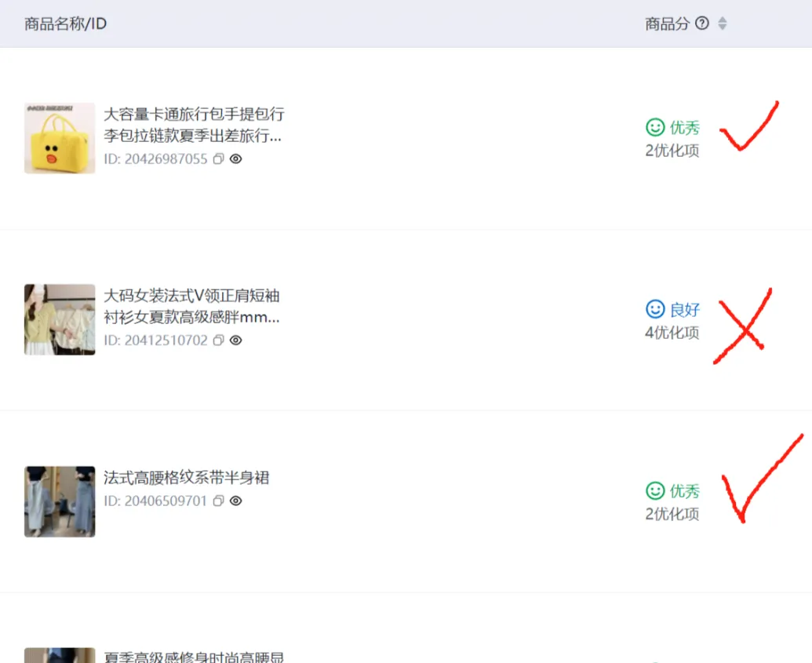Screen dimensions: 812x663
Task: Copy ID 20412510702 with copy icon
Action: tap(219, 341)
